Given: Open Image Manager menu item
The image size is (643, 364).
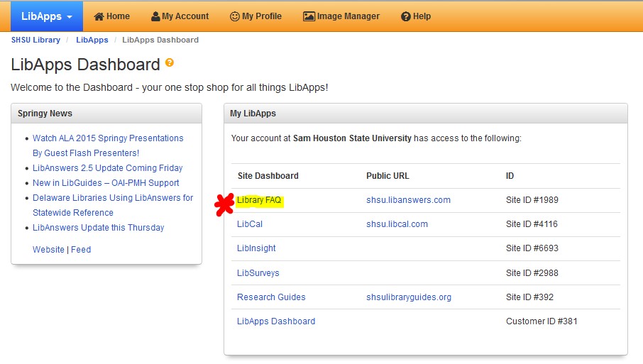Looking at the screenshot, I should tap(341, 16).
